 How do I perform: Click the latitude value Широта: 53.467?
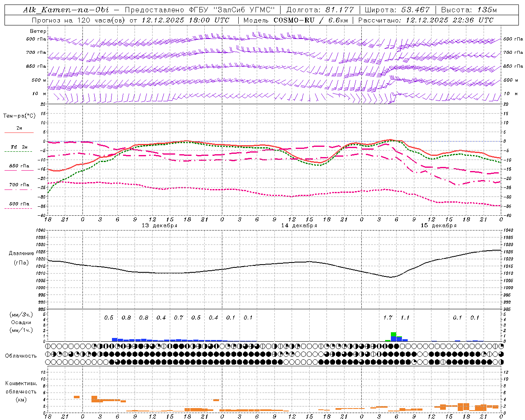tap(397, 10)
